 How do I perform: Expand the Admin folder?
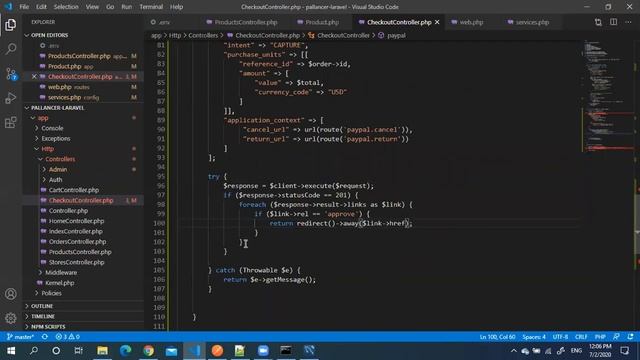58,169
